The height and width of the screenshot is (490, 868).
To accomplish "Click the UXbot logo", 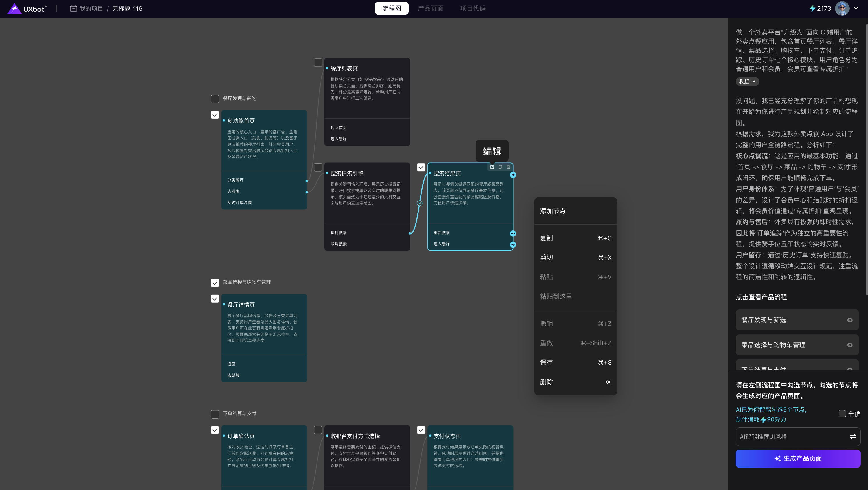I will [27, 8].
